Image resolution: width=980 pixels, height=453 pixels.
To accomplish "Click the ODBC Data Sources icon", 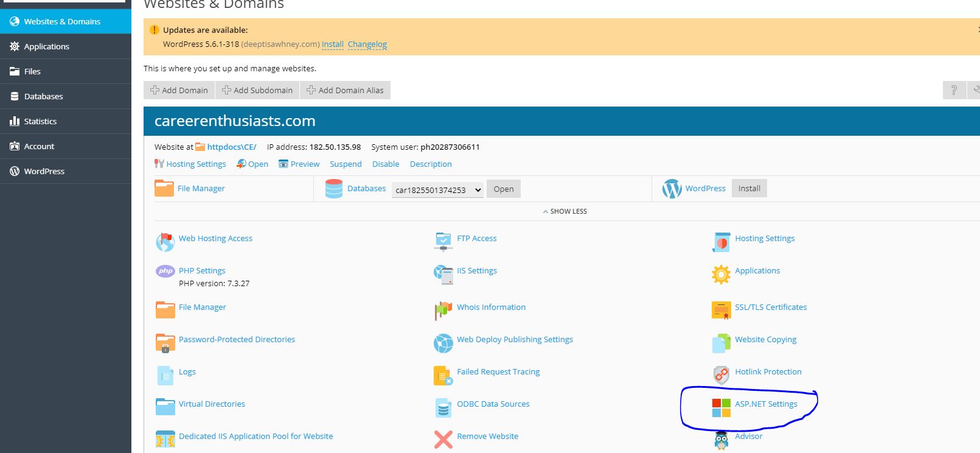I will [x=443, y=408].
